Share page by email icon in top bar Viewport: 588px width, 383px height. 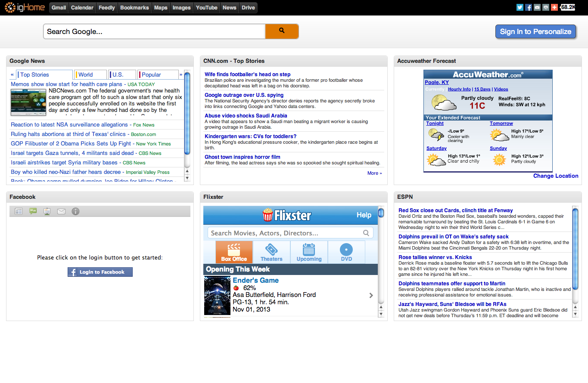[537, 7]
